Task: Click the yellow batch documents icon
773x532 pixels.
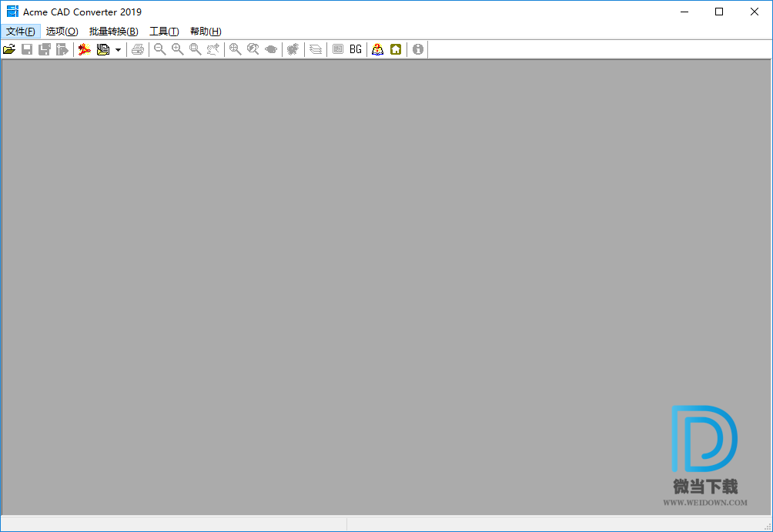Action: (103, 49)
